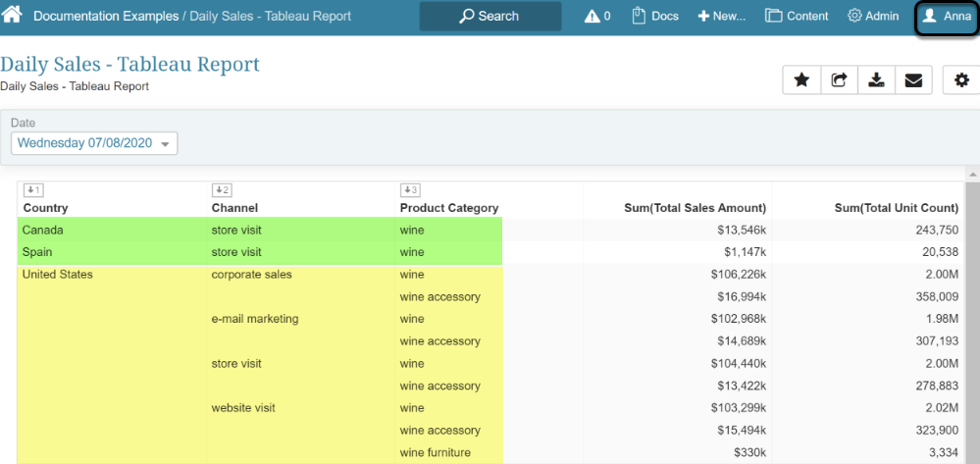Open the alerts warning triangle icon
980x464 pixels.
(x=596, y=17)
